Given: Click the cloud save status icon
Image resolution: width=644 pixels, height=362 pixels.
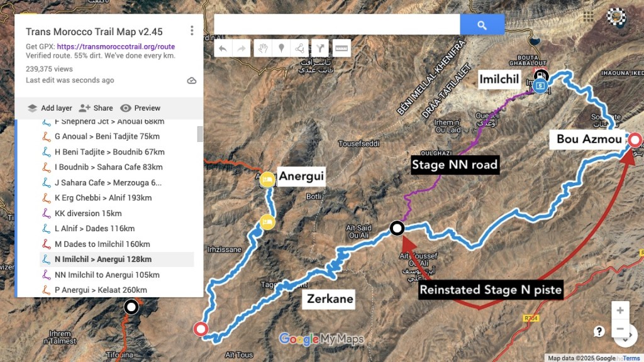Looking at the screenshot, I should (x=192, y=80).
